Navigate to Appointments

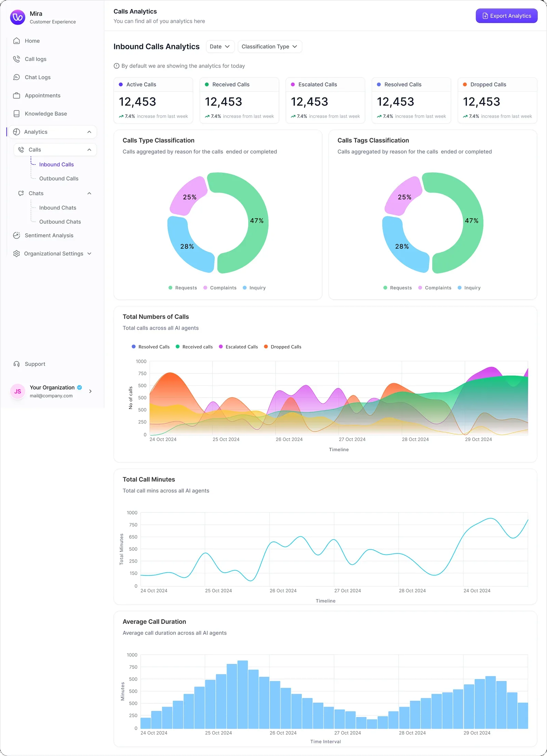[x=42, y=95]
